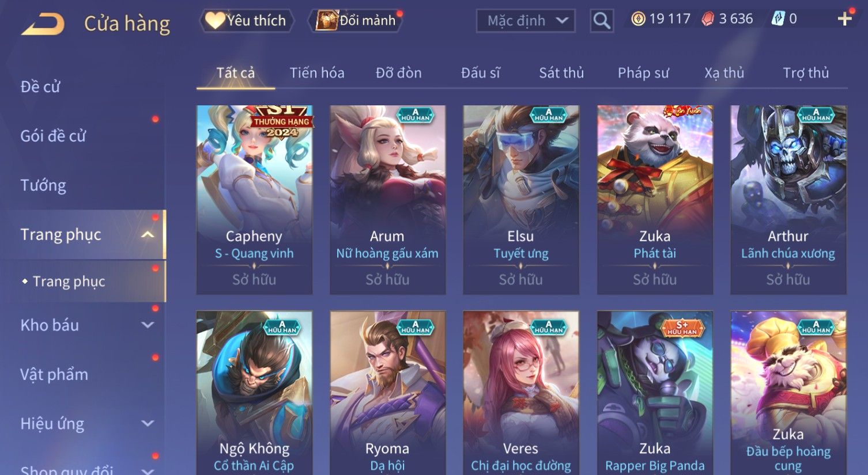The width and height of the screenshot is (868, 475).
Task: Go to Gói đề cử menu
Action: click(53, 136)
